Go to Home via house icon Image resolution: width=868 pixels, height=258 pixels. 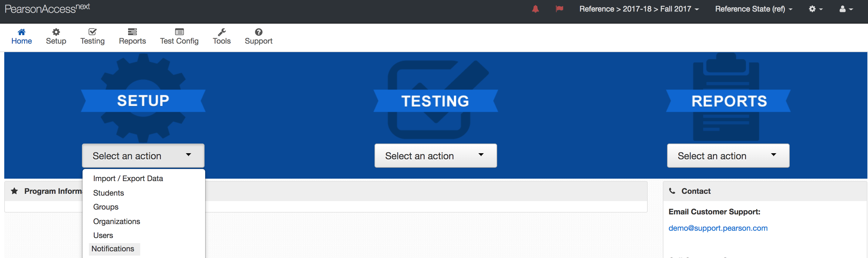[x=22, y=36]
